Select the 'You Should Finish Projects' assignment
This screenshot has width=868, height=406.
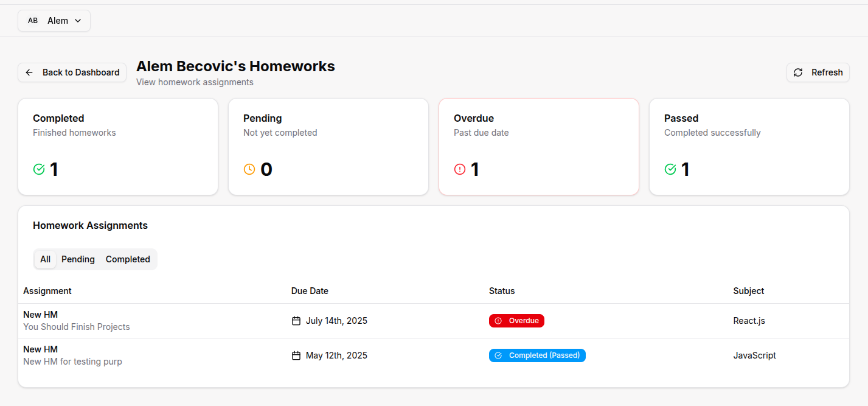(x=77, y=327)
